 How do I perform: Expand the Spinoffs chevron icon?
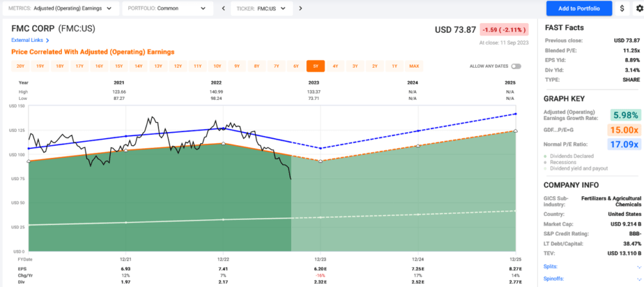click(x=638, y=279)
